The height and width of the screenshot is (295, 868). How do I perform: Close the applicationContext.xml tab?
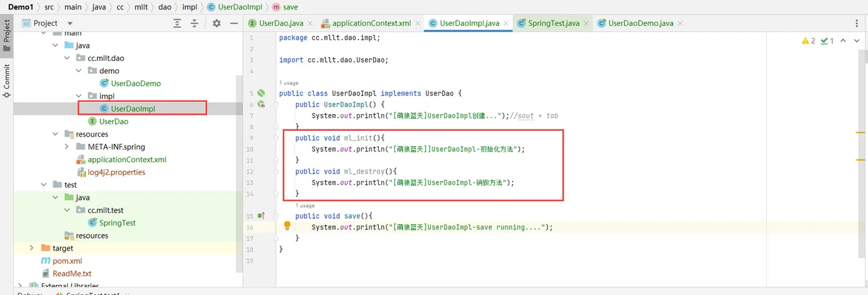[x=418, y=24]
